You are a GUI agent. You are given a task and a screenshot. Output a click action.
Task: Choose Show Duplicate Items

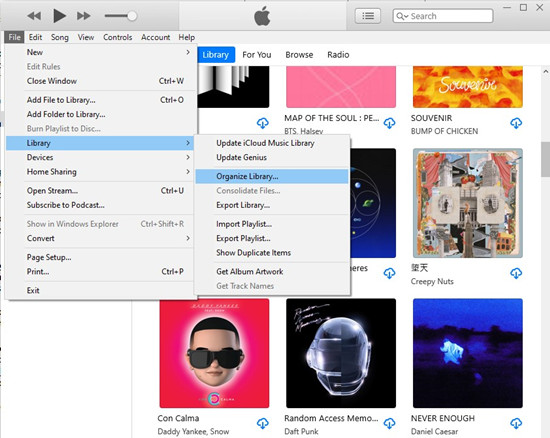[x=272, y=253]
